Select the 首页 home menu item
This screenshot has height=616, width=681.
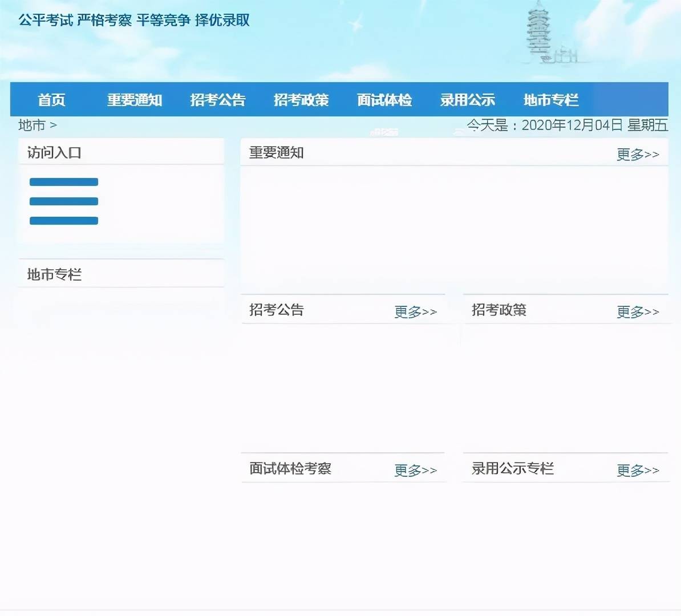click(52, 100)
